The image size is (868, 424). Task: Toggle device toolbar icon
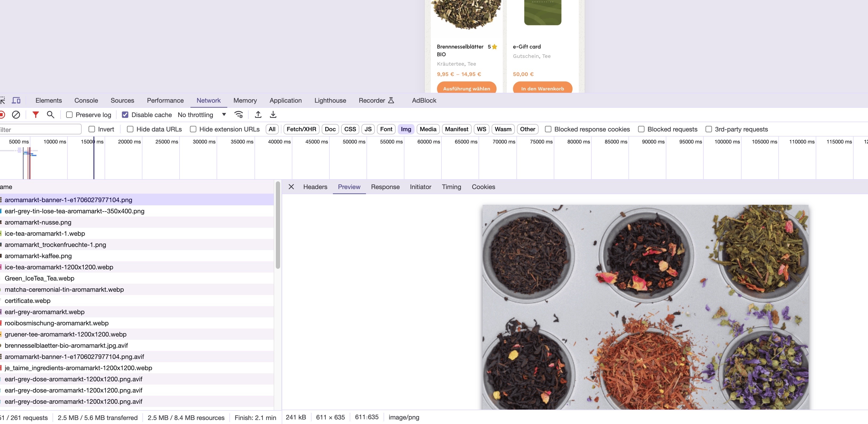pyautogui.click(x=16, y=100)
